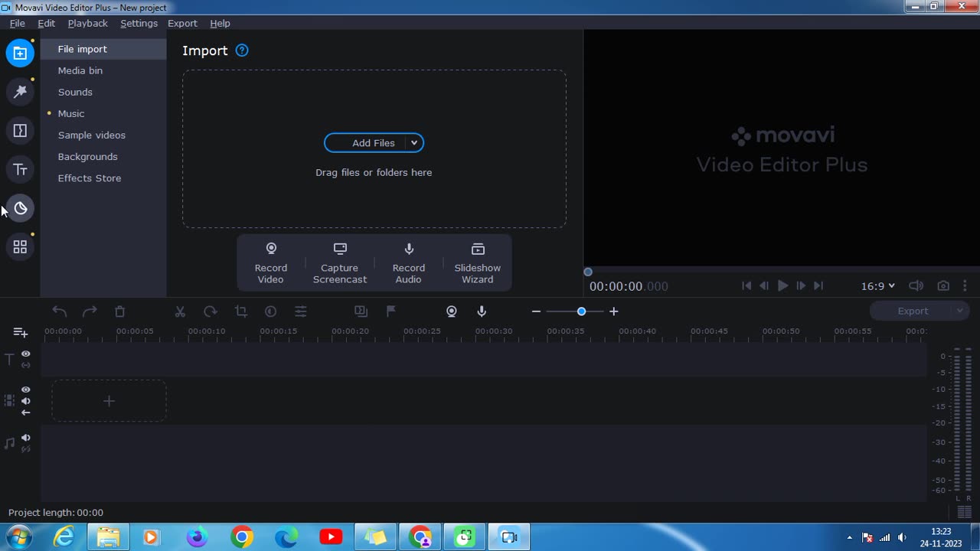Open the Export options dropdown arrow
Screen dimensions: 980x551
pos(959,311)
